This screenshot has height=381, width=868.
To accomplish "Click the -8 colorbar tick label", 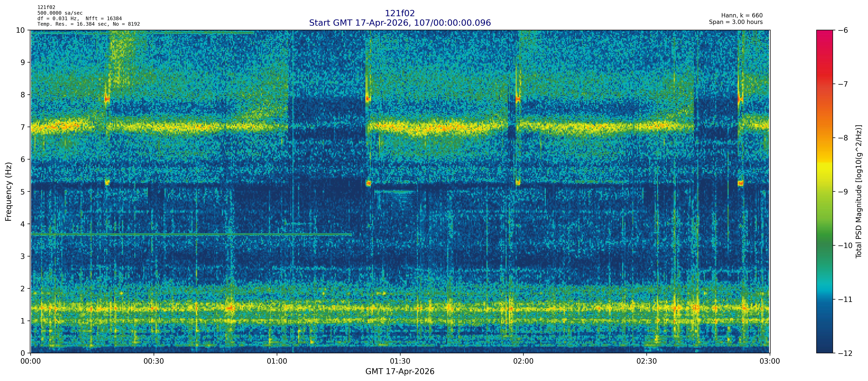I will pos(843,138).
